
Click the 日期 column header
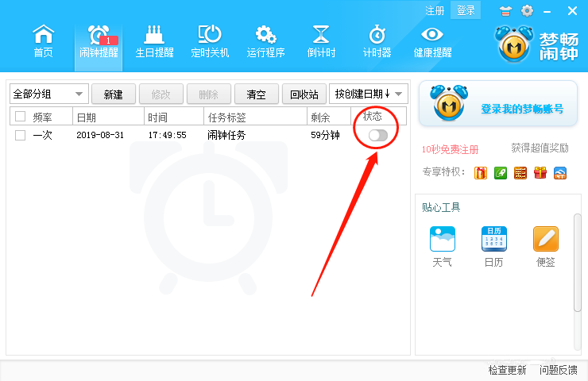[108, 117]
